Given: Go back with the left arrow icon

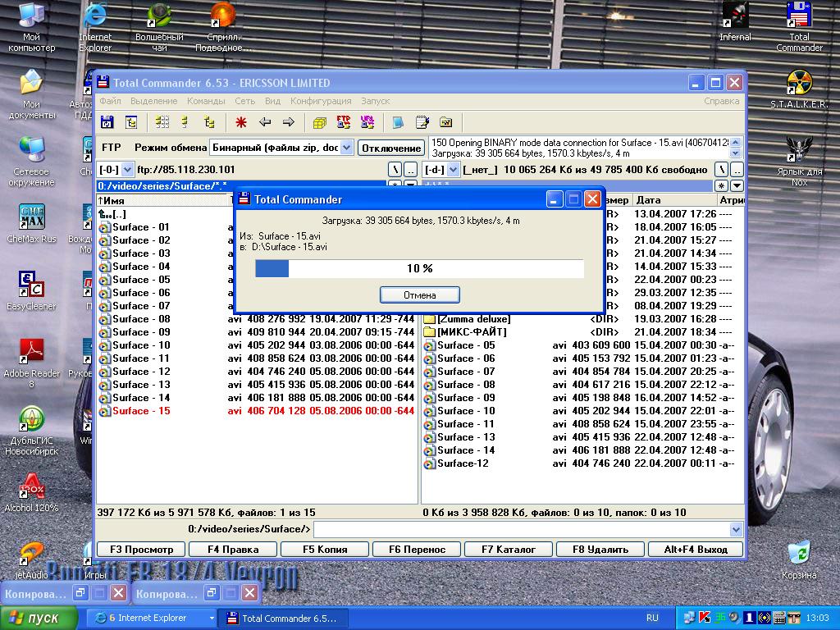Looking at the screenshot, I should coord(265,123).
